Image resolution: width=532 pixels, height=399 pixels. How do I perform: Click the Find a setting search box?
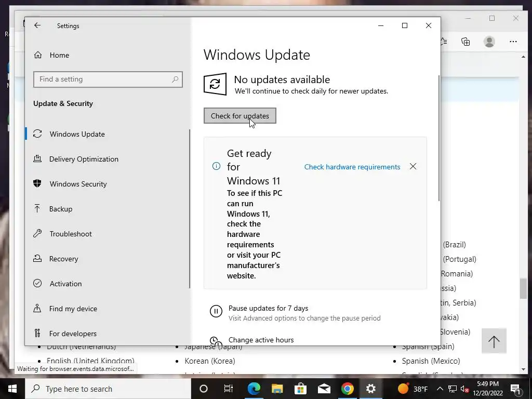click(108, 79)
